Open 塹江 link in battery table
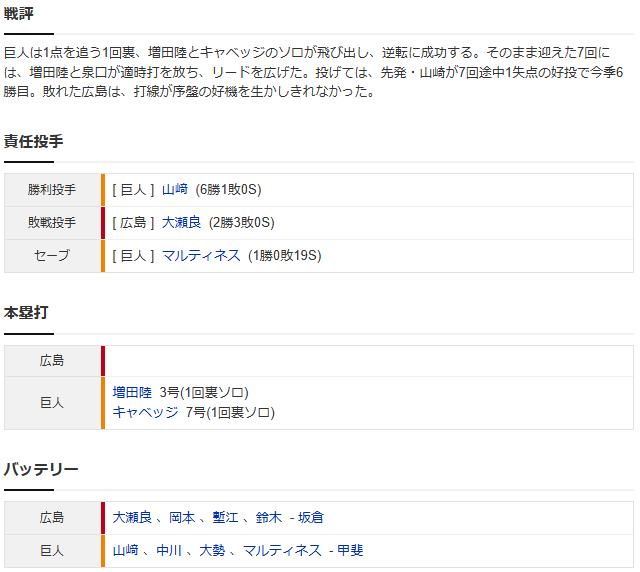The image size is (640, 572). click(225, 517)
